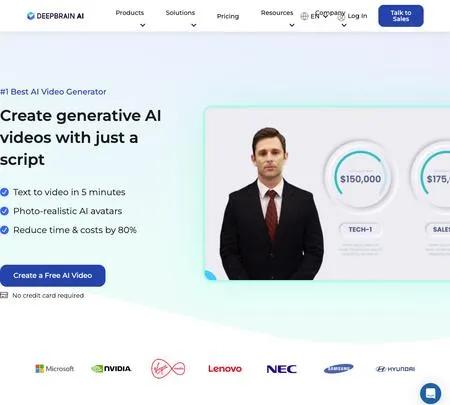Click checkmark beside Photo-realistic AI avatars
The height and width of the screenshot is (405, 450).
click(4, 211)
